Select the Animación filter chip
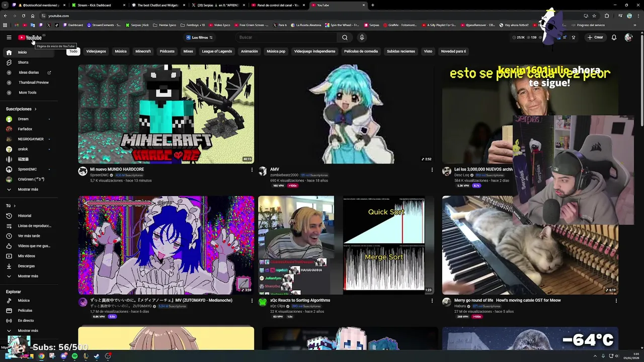 (249, 51)
